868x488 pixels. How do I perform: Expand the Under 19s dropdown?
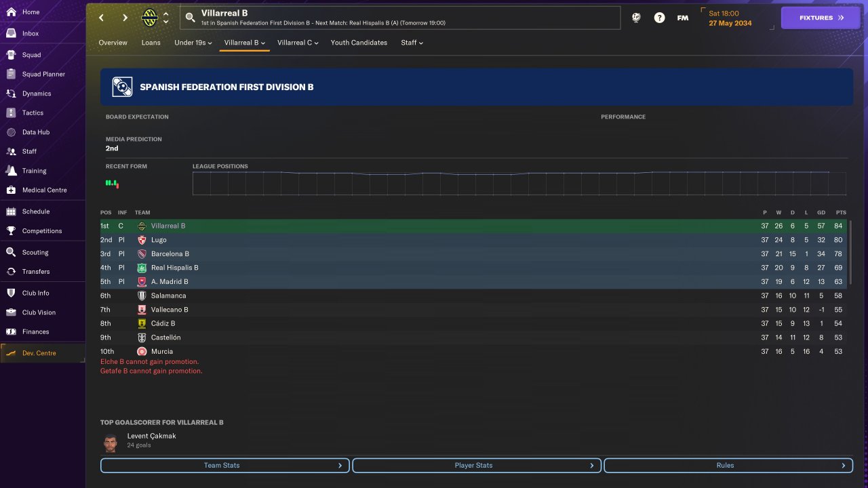point(193,43)
